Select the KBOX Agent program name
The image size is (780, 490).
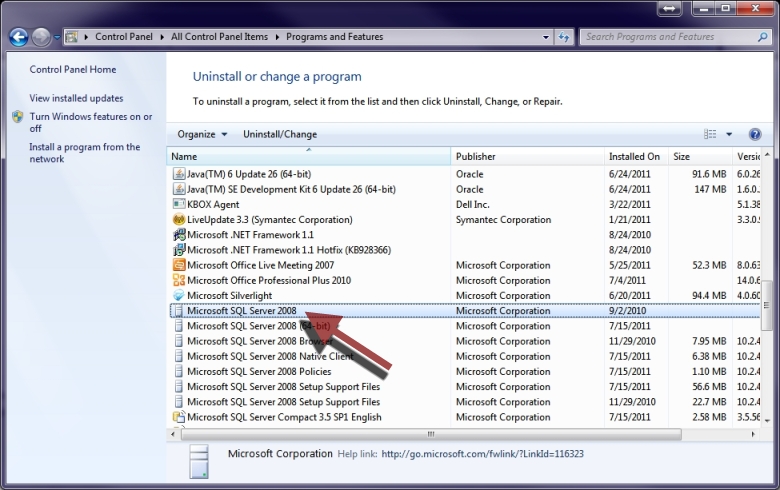[x=213, y=204]
